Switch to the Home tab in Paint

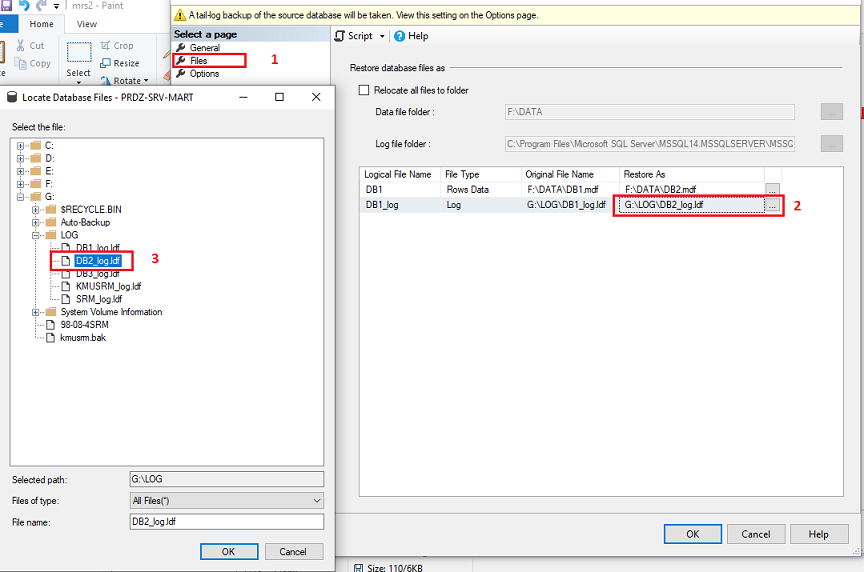coord(42,24)
